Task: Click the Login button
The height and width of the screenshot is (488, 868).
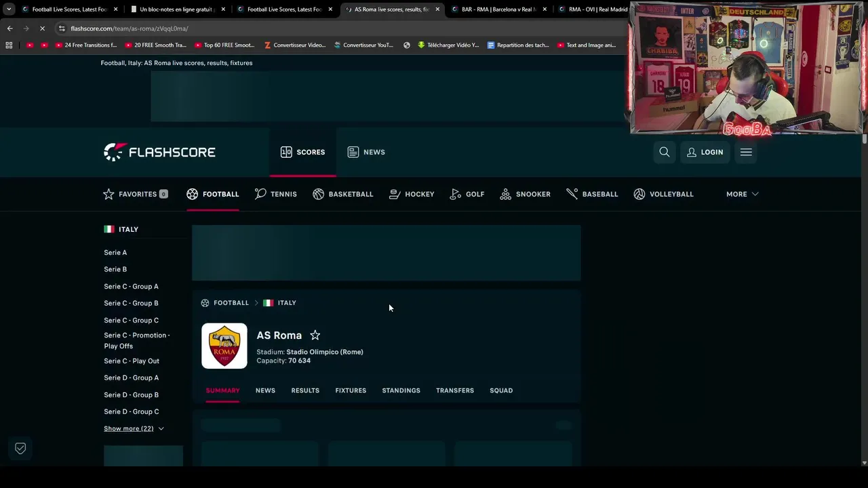Action: click(705, 152)
